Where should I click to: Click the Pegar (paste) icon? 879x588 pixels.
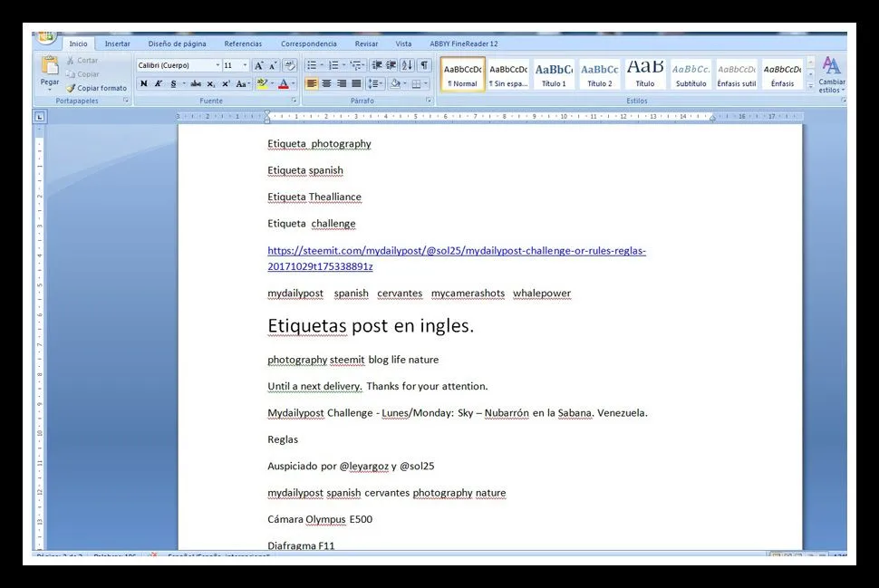coord(50,67)
